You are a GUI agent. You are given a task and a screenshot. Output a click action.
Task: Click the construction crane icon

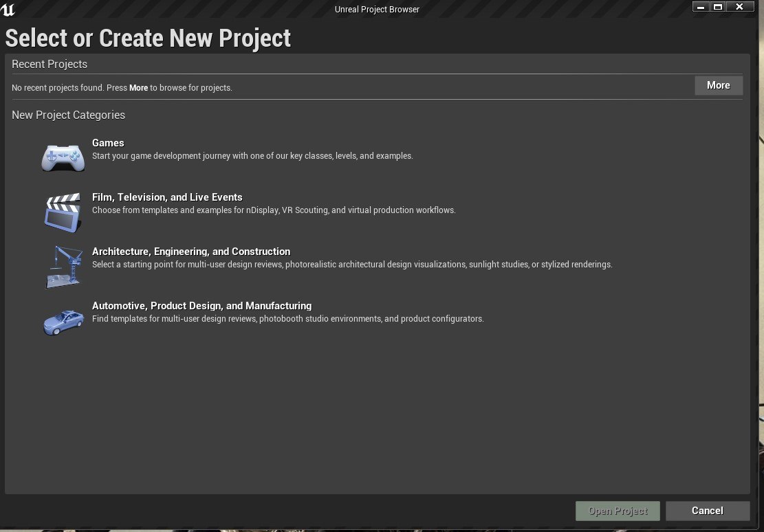coord(64,267)
